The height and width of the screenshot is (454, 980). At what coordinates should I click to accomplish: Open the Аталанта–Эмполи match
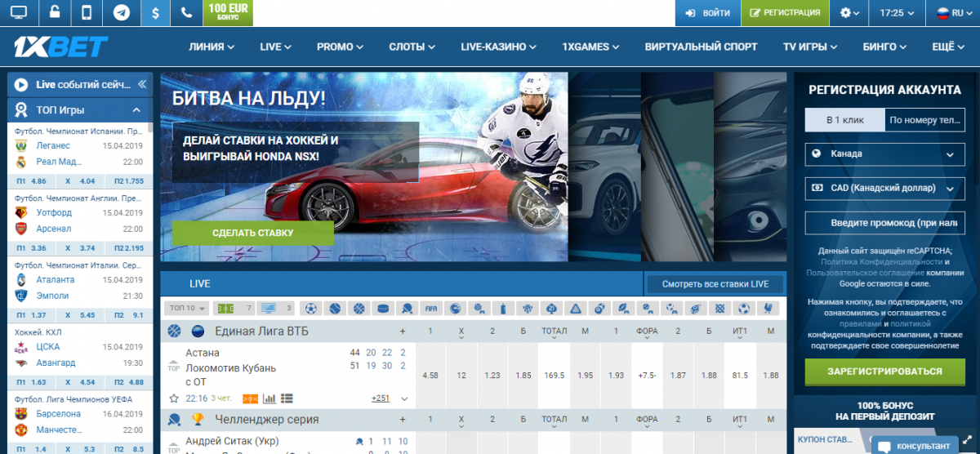pyautogui.click(x=78, y=287)
